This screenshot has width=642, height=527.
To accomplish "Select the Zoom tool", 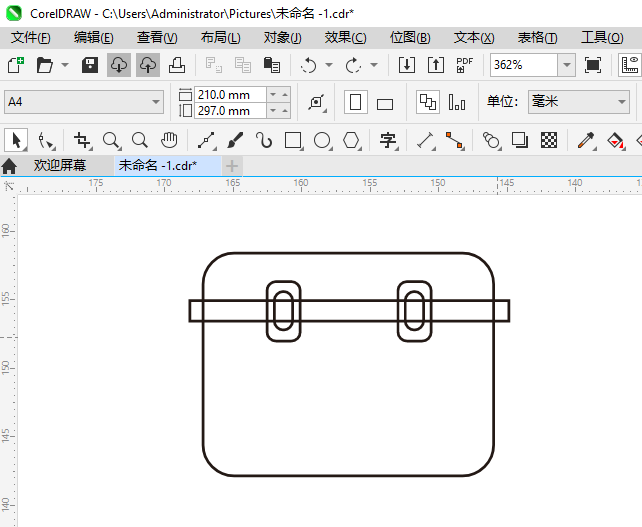I will pyautogui.click(x=111, y=140).
